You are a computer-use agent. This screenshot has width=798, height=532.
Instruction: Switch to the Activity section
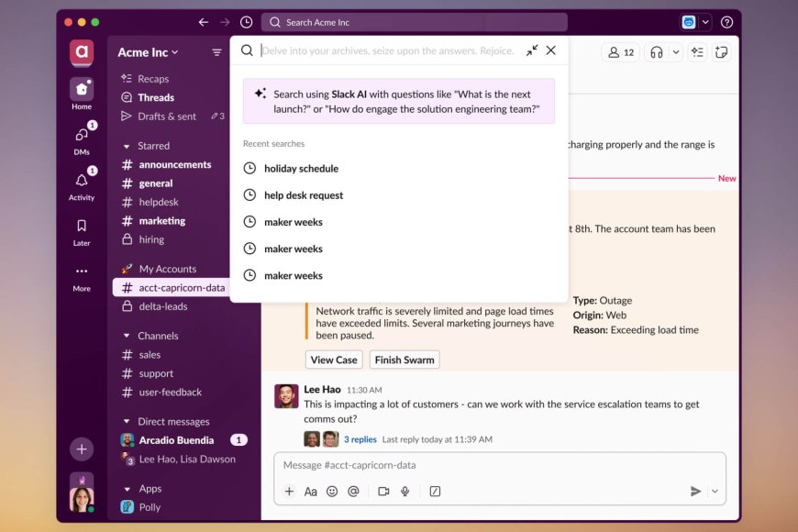tap(81, 183)
